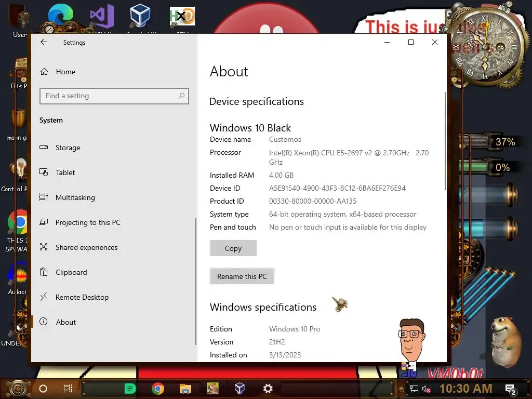The width and height of the screenshot is (532, 399).
Task: Click the network tray icon
Action: point(414,389)
